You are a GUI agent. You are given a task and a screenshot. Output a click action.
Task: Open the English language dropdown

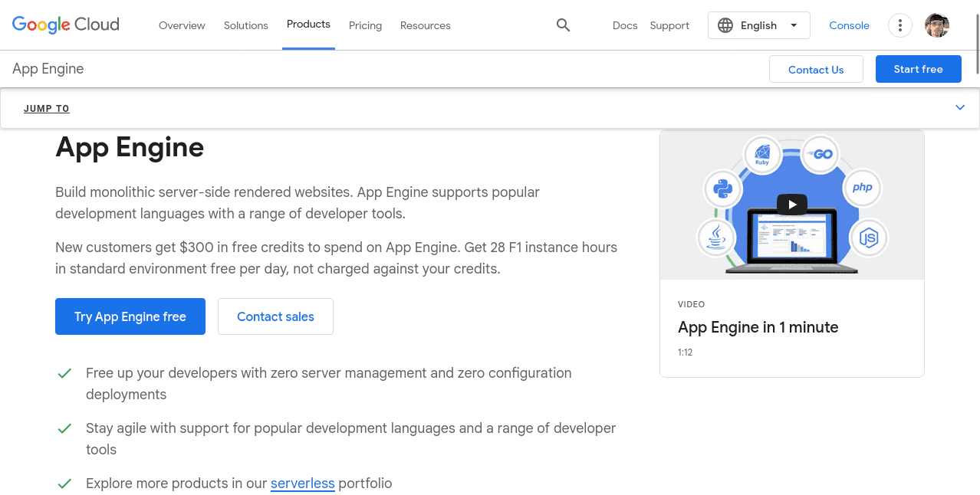pos(758,25)
